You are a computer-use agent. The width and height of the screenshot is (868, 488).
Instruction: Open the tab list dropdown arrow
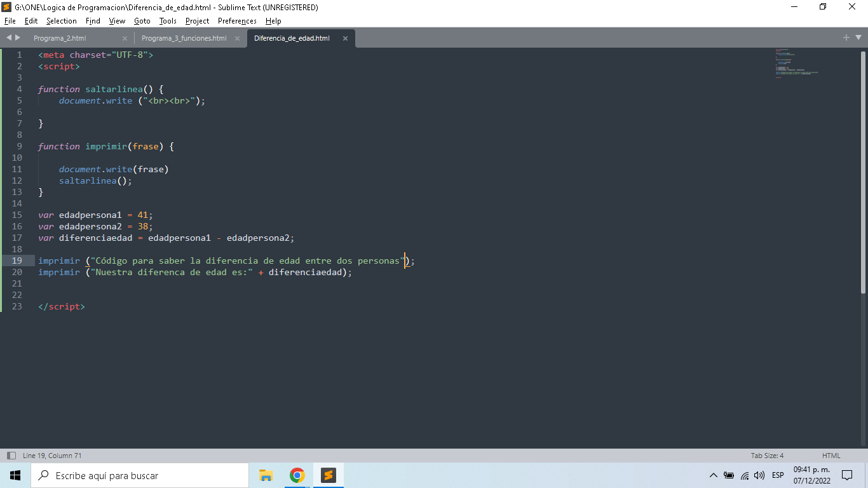click(858, 38)
